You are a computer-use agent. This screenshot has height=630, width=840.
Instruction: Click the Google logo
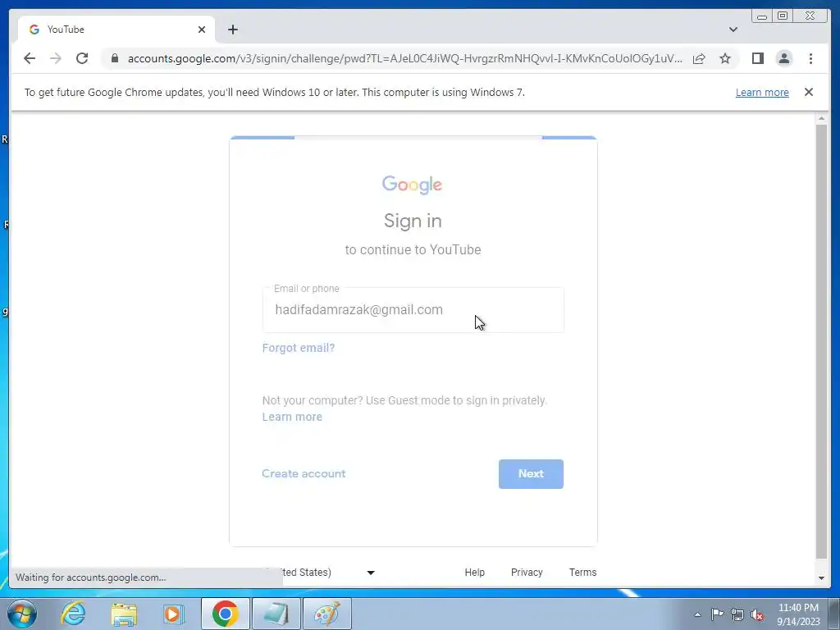pyautogui.click(x=412, y=185)
